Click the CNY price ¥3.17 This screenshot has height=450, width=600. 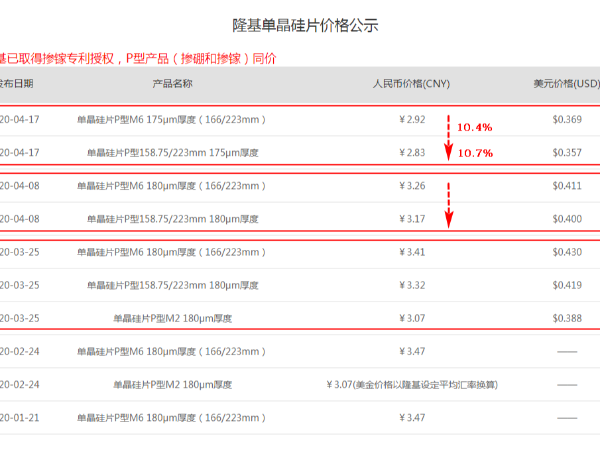pos(412,219)
